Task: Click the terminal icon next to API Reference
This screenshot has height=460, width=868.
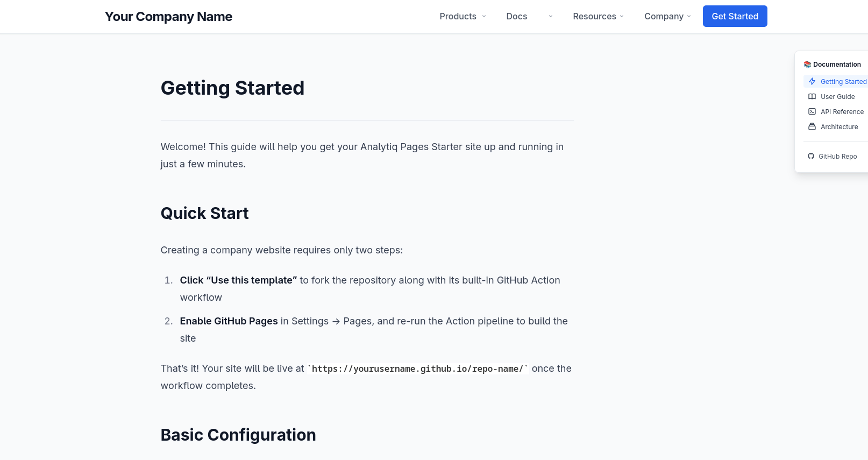Action: [812, 111]
